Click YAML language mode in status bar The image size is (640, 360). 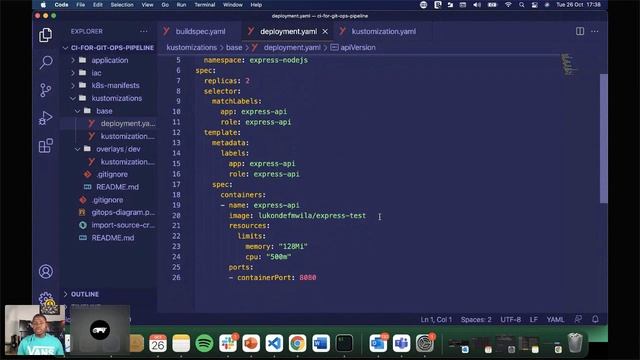click(x=555, y=319)
